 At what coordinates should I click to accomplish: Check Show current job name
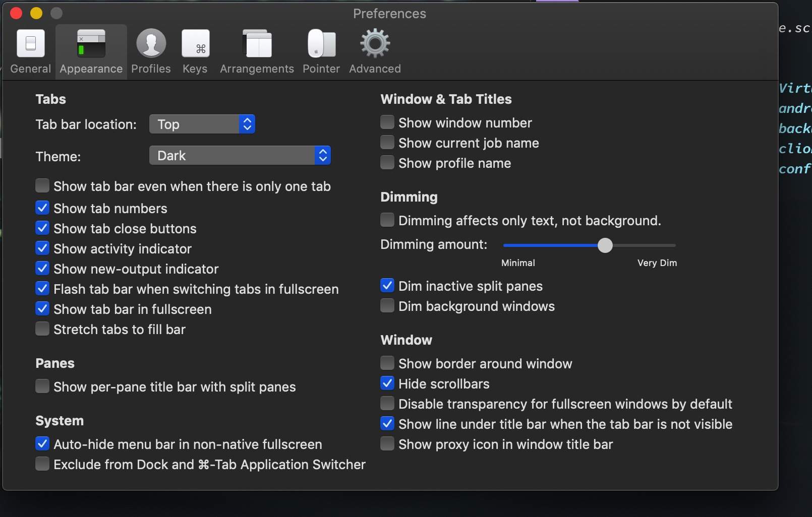coord(387,142)
